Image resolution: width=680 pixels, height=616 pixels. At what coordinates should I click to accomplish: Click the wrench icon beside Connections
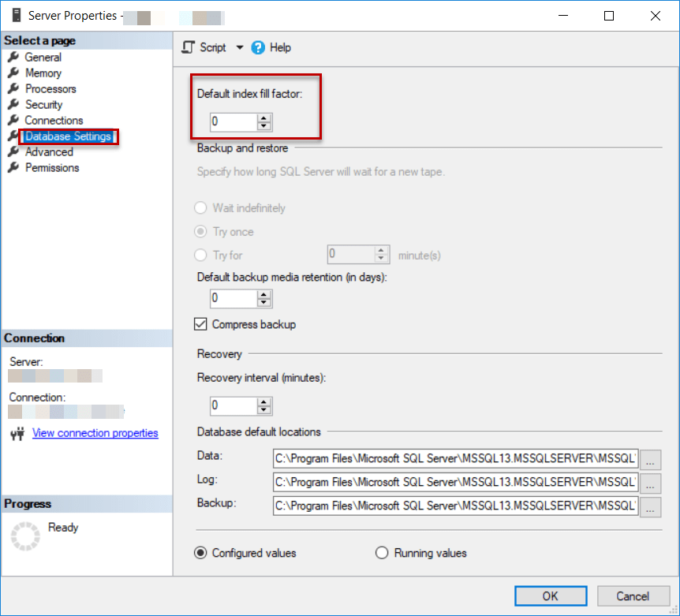tap(13, 120)
